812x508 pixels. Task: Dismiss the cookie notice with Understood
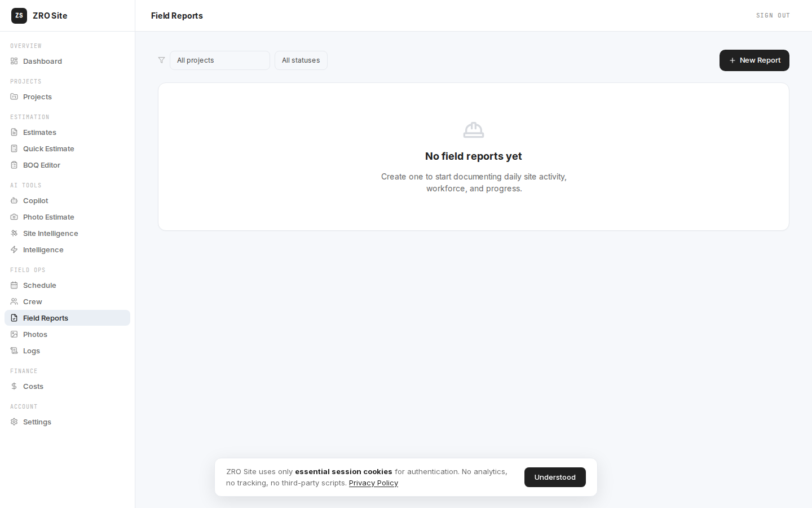click(x=555, y=477)
